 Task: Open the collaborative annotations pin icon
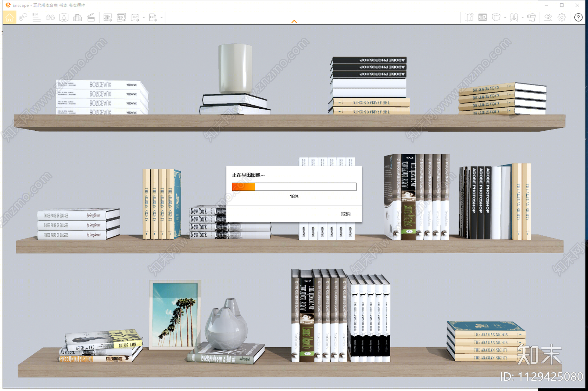[23, 17]
